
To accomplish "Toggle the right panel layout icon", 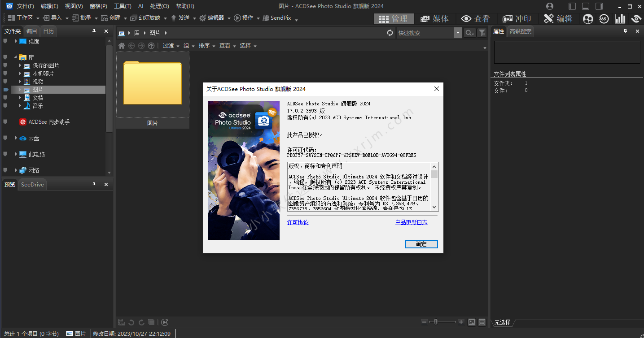I will click(599, 6).
